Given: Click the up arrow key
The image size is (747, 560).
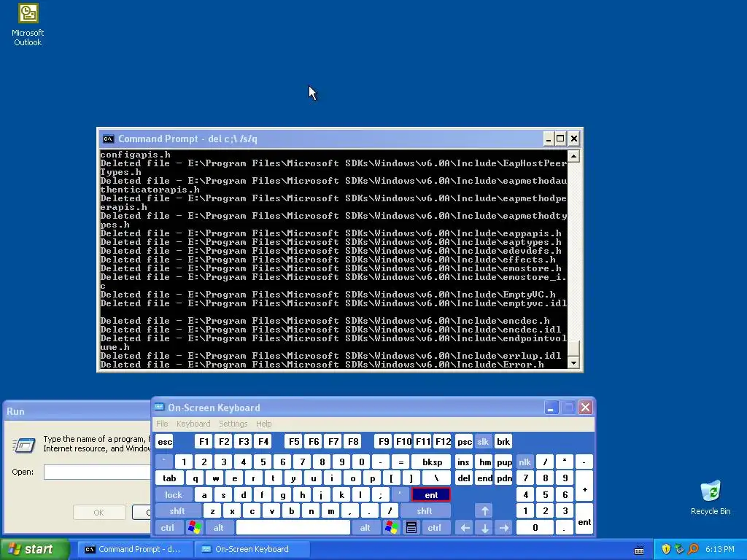Looking at the screenshot, I should click(484, 511).
